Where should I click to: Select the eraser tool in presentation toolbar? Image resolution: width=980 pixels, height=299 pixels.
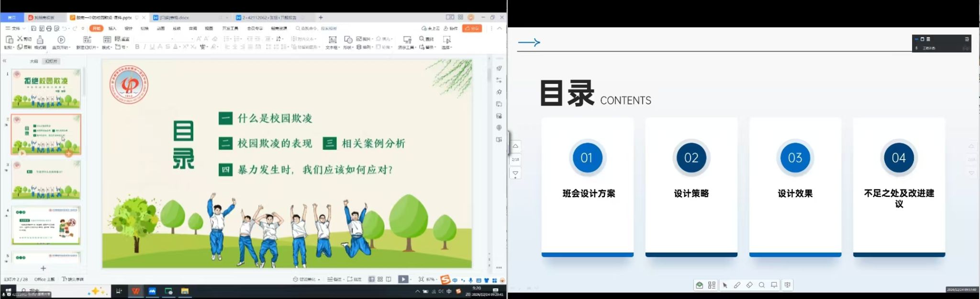749,285
